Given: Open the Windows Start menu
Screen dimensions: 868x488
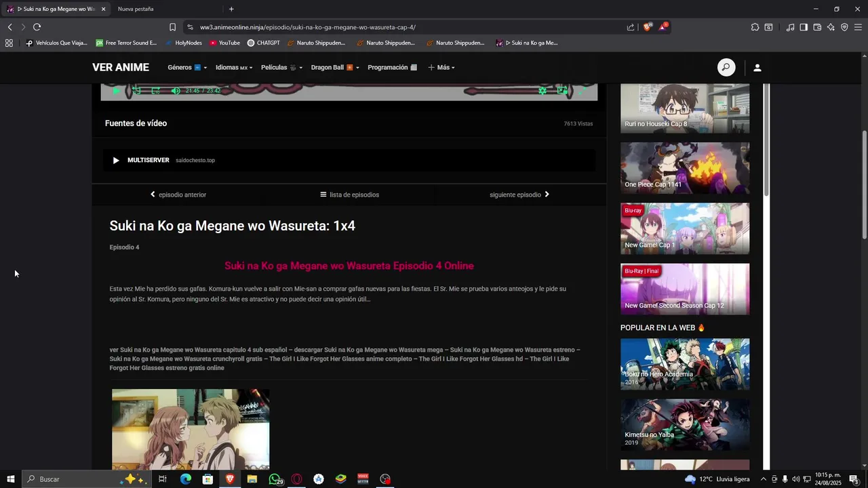Looking at the screenshot, I should 11,479.
